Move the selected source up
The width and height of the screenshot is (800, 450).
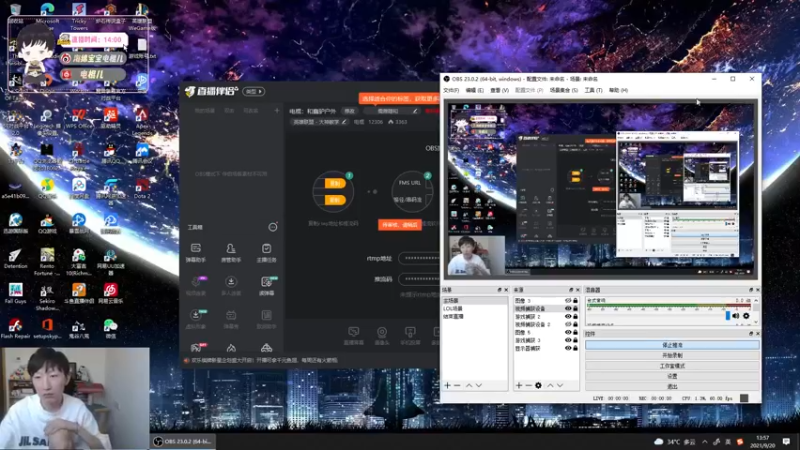point(550,385)
